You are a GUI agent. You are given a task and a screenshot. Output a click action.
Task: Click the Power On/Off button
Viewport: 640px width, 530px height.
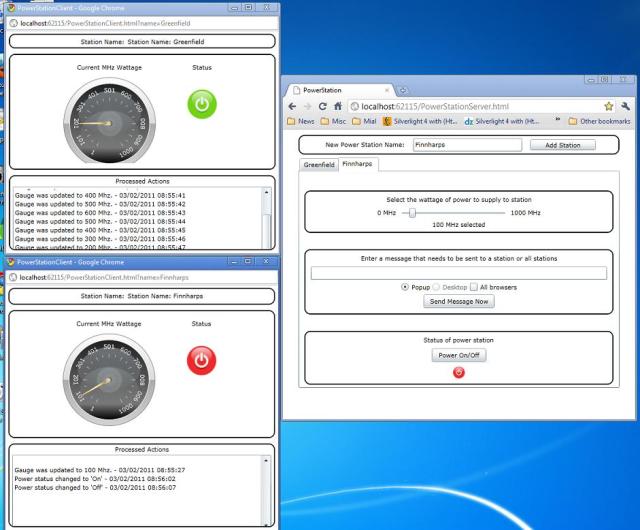(459, 355)
